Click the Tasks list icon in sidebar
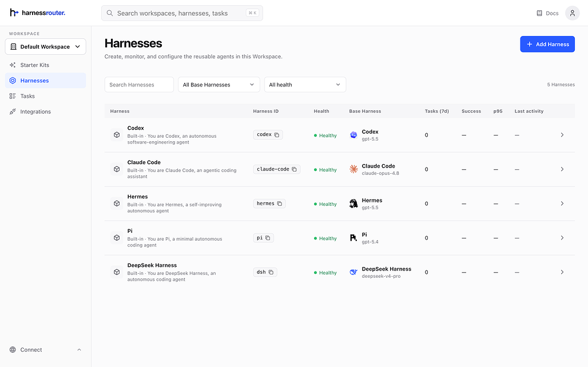 pyautogui.click(x=13, y=96)
